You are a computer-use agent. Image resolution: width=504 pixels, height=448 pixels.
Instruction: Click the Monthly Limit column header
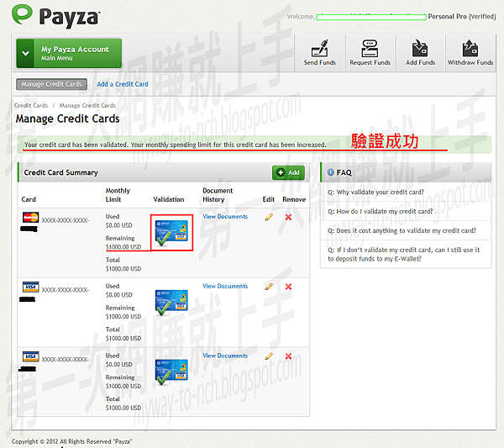[x=118, y=195]
